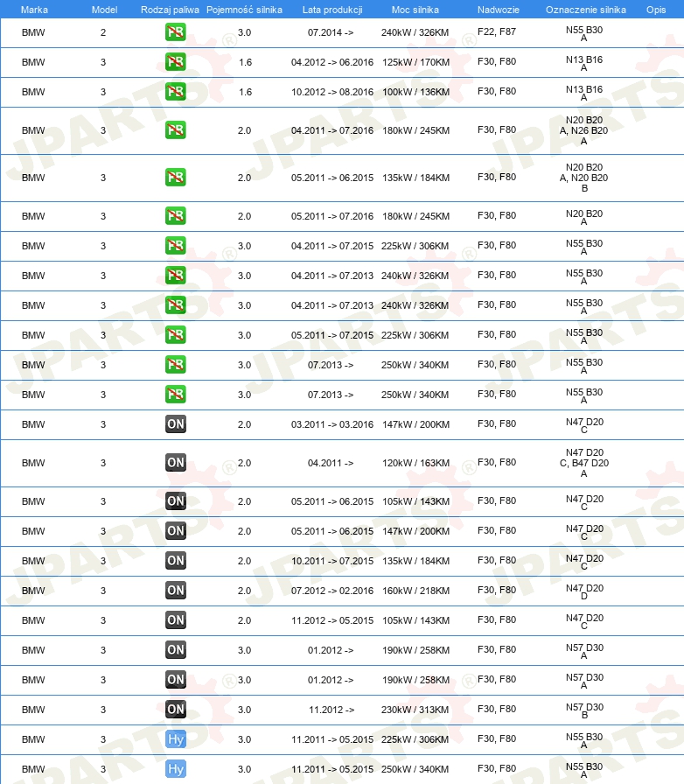Click the petrol icon in the 125kW / 170KM row

coord(176,62)
